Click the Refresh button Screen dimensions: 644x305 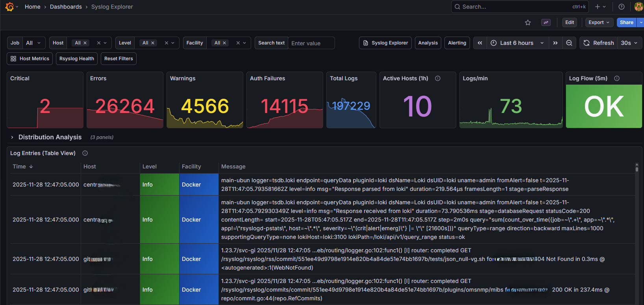coord(599,43)
